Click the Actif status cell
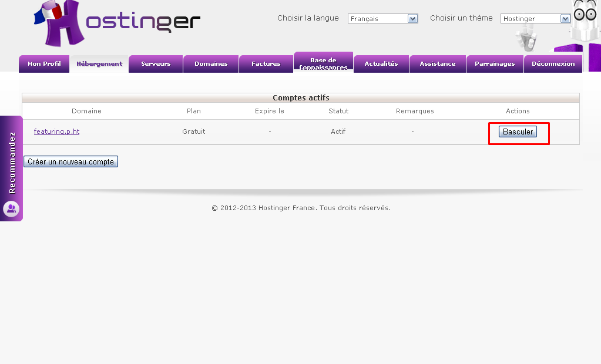 click(x=338, y=132)
